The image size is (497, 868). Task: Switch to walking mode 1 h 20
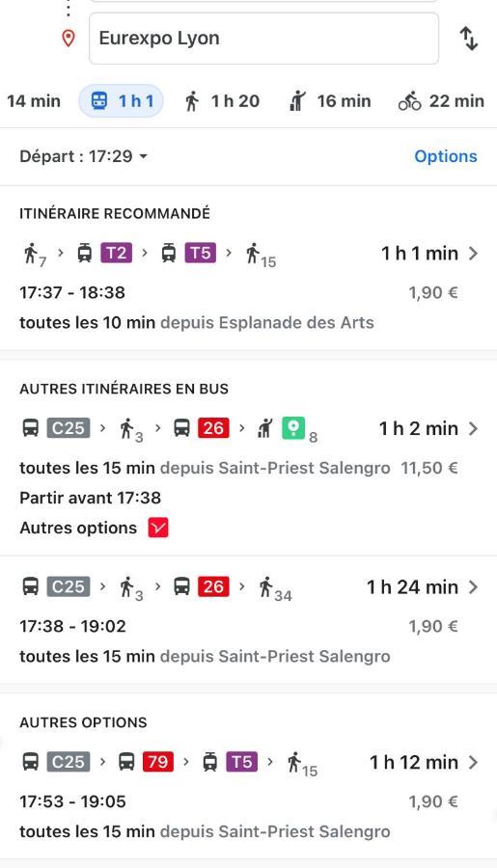click(222, 101)
